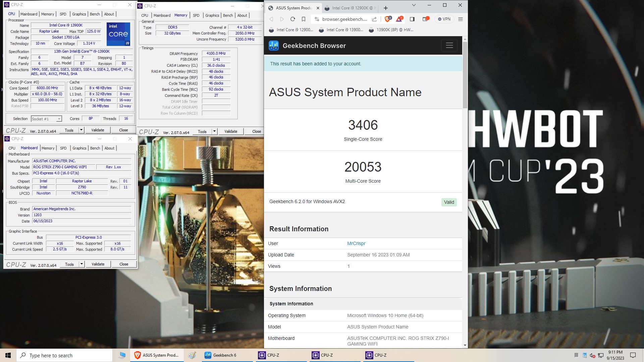644x362 pixels.
Task: Click the muted speaker tray icon
Action: point(592,355)
